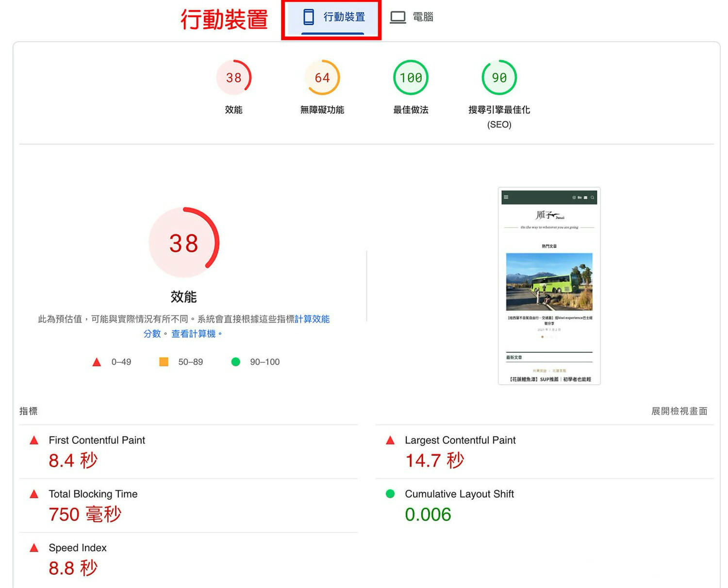
Task: Click the 90 搜尋引擎最佳化 score gauge
Action: [499, 78]
